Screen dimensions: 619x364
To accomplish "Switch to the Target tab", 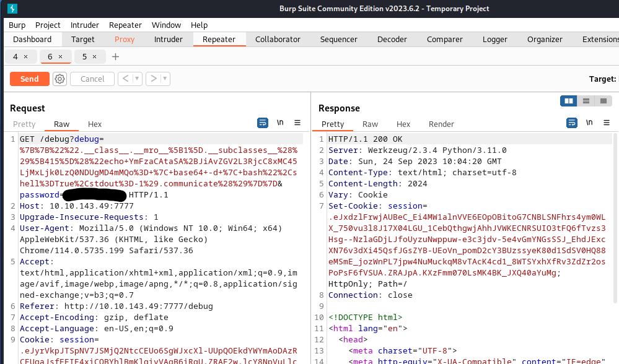I will pyautogui.click(x=82, y=40).
